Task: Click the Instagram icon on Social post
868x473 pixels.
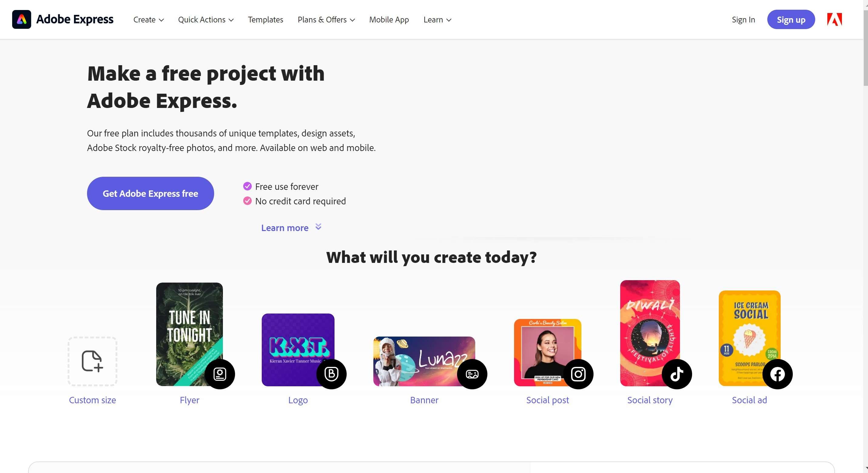Action: 578,374
